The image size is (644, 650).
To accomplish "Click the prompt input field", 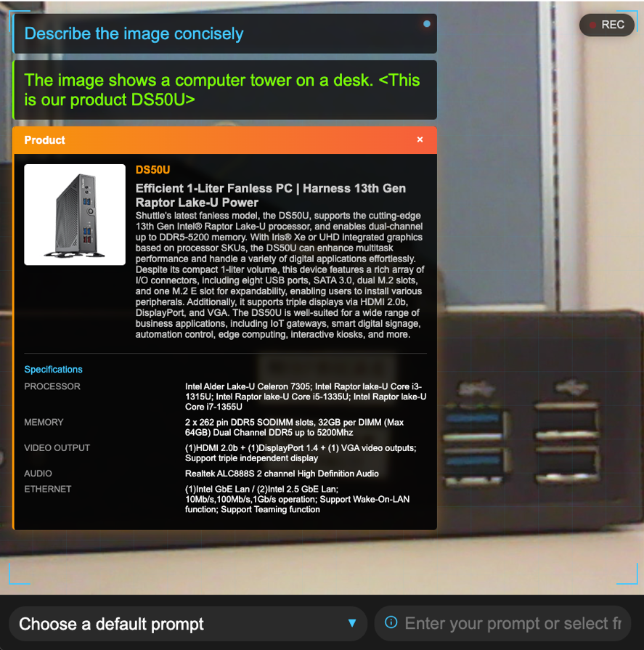I will (x=502, y=623).
